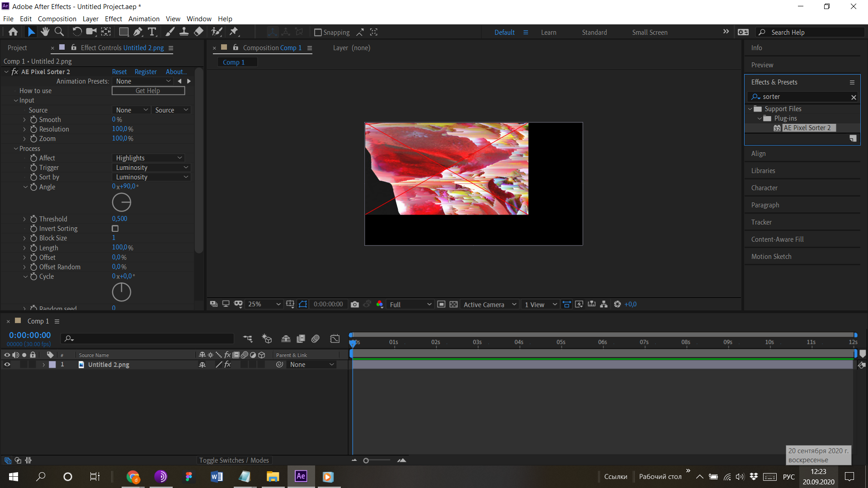The width and height of the screenshot is (868, 488).
Task: Switch to the Learn workspace
Action: tap(548, 33)
